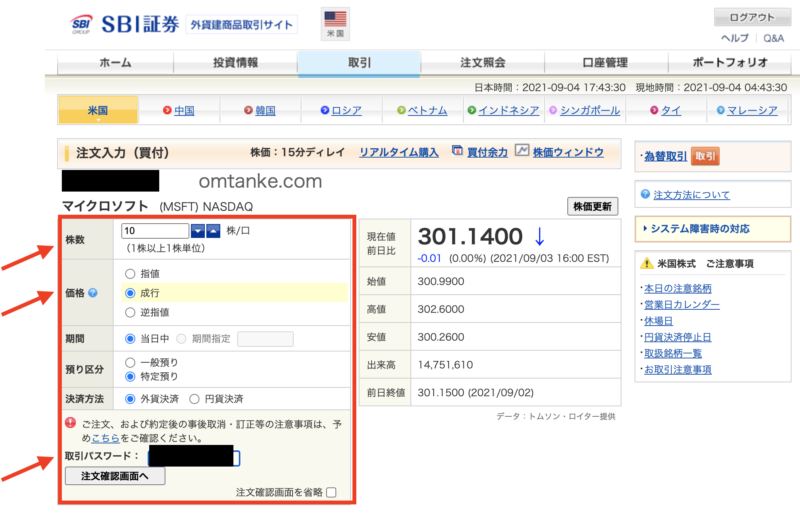The image size is (800, 516).
Task: Click the US flag country icon
Action: (x=335, y=23)
